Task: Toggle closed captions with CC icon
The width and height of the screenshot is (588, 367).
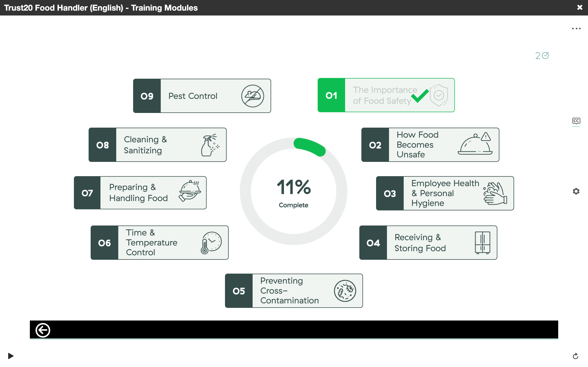Action: pos(576,121)
